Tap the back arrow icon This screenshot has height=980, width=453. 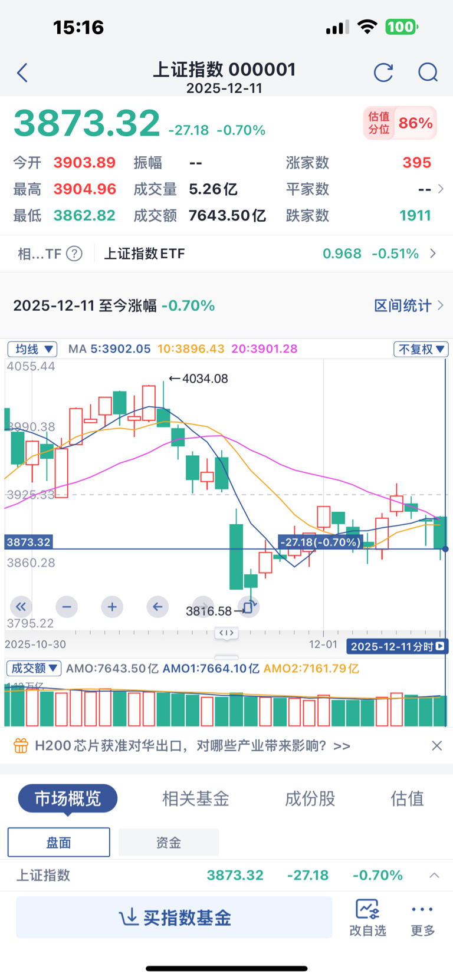(x=22, y=73)
